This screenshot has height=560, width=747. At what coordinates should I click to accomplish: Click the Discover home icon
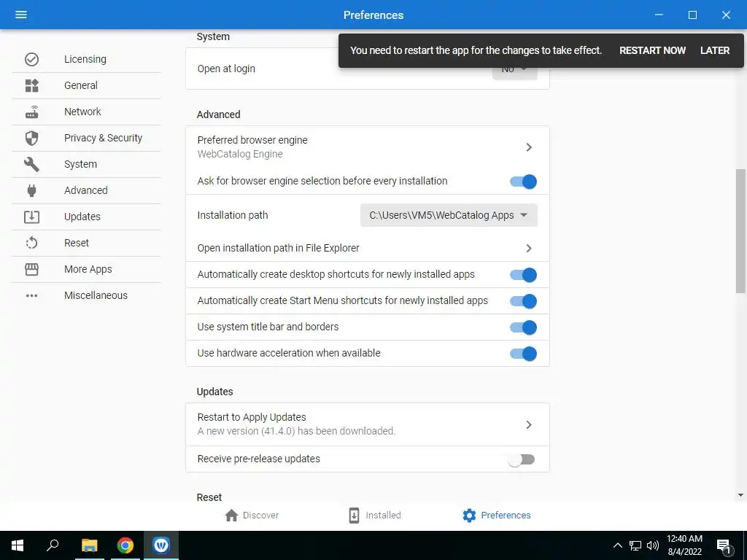231,516
